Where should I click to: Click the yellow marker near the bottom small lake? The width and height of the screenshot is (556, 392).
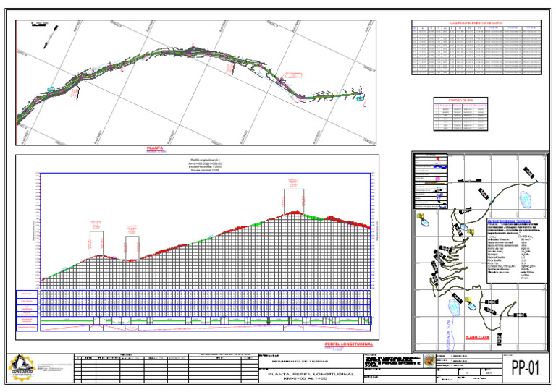click(468, 300)
